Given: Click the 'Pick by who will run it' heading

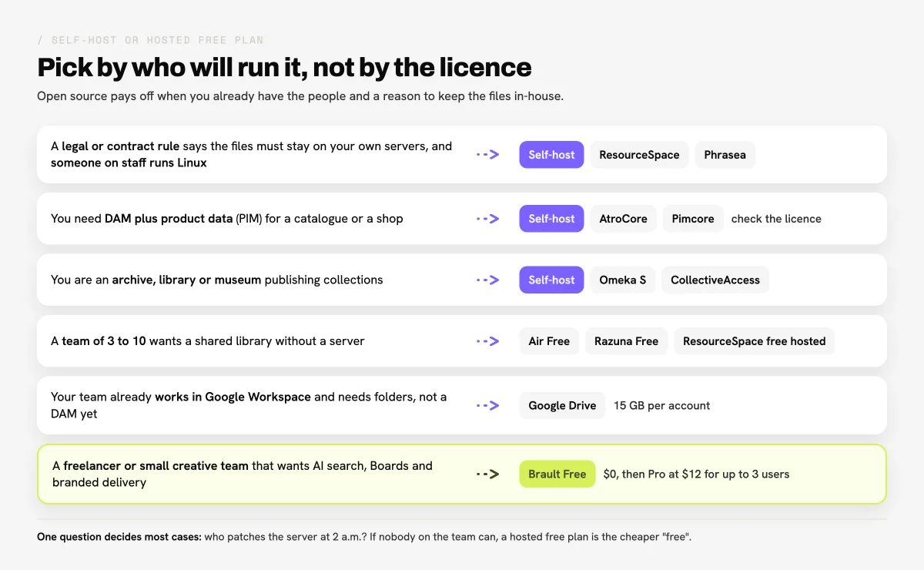Looking at the screenshot, I should 284,68.
